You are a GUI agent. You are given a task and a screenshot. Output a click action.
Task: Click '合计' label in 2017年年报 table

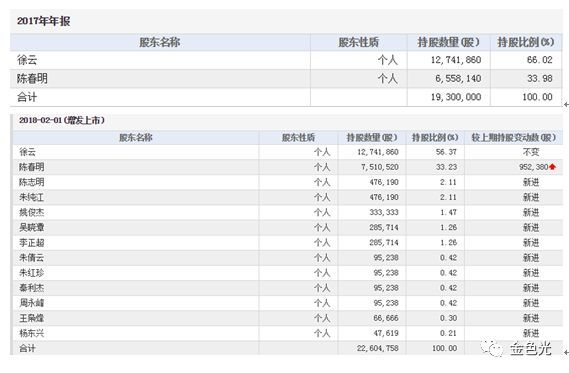[27, 97]
